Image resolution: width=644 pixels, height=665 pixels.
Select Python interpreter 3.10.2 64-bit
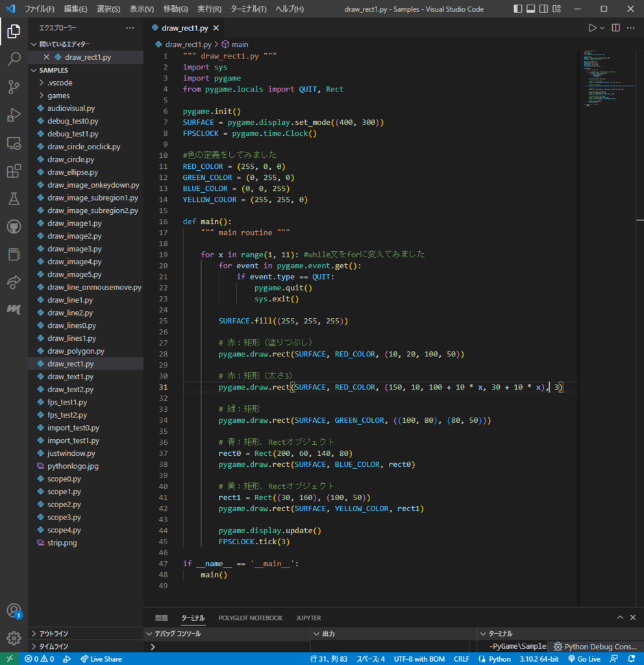(539, 659)
